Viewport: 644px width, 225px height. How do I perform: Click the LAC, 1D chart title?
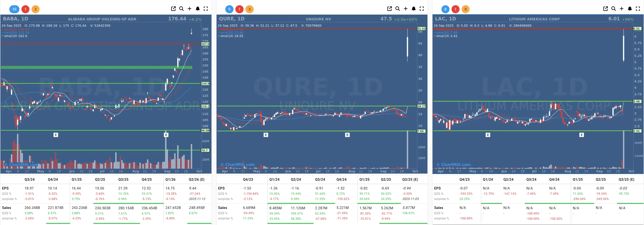pos(446,19)
